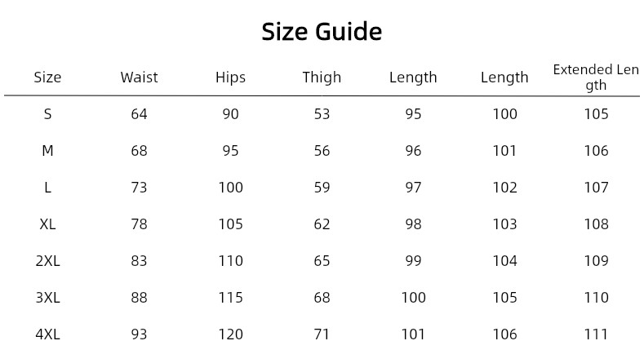This screenshot has width=644, height=363.
Task: Select the Hips column header
Action: point(230,77)
